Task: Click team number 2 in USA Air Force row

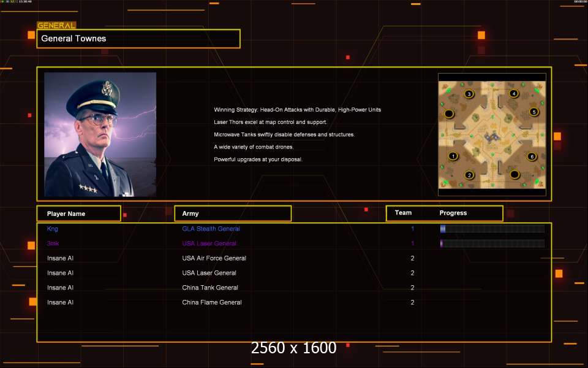Action: coord(412,258)
